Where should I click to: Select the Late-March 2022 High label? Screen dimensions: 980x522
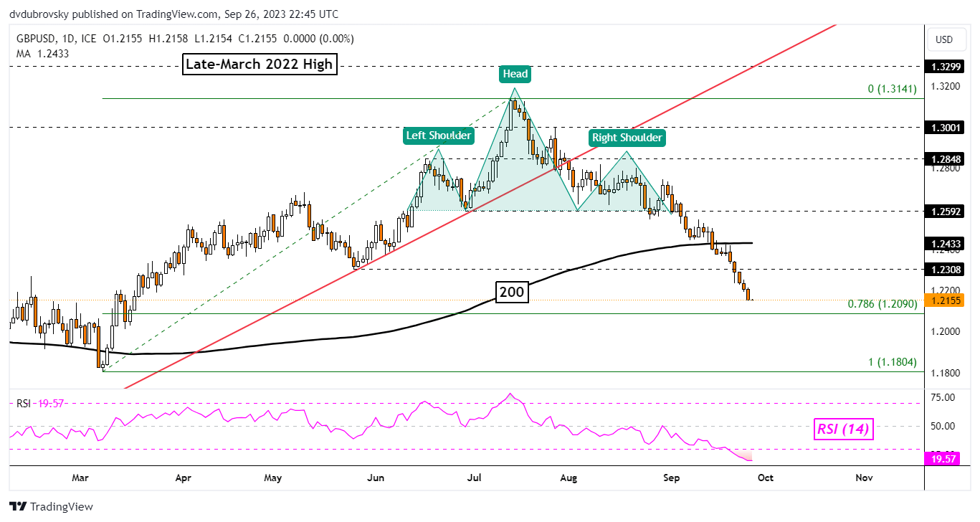click(260, 64)
